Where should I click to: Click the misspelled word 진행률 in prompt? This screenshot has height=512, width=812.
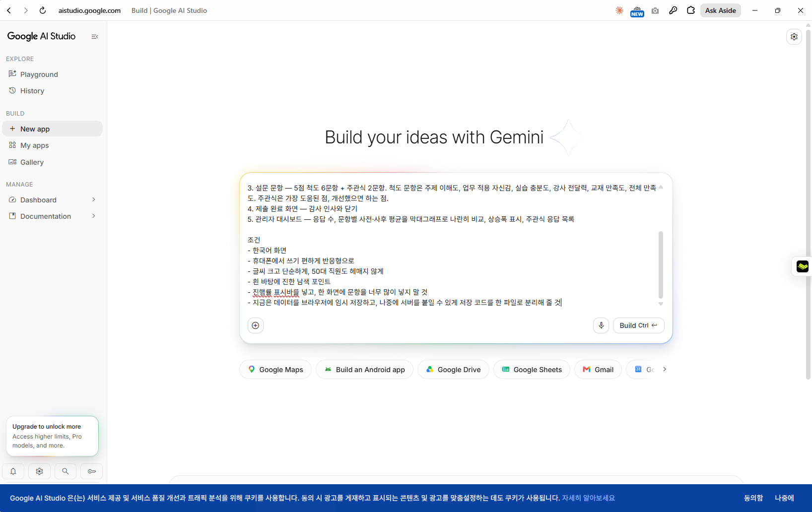tap(263, 292)
